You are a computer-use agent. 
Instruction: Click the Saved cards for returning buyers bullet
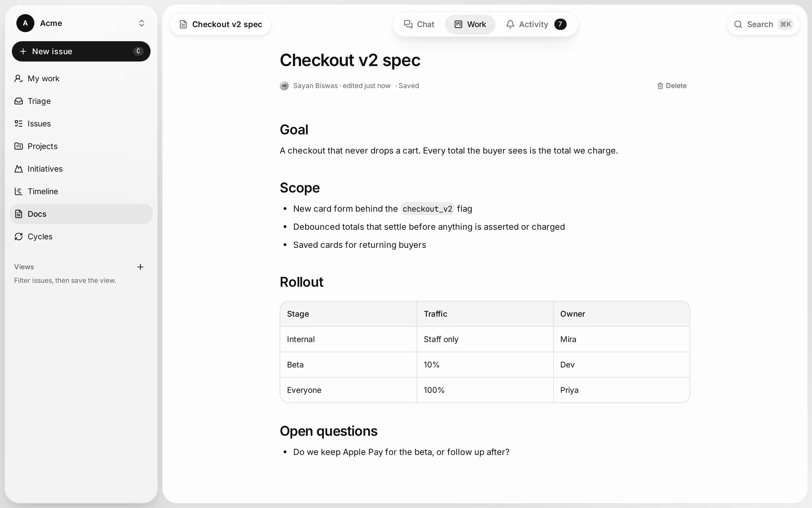click(x=359, y=245)
